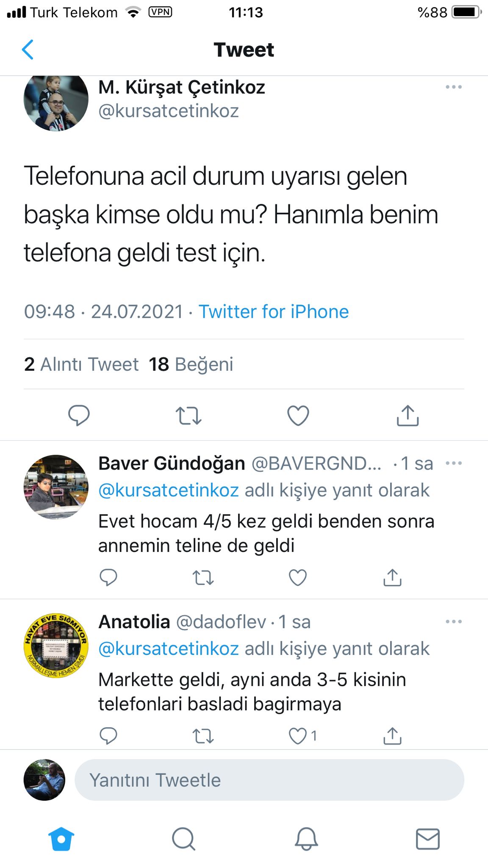The image size is (488, 868).
Task: Retweet the main emergency alert tweet
Action: (189, 415)
